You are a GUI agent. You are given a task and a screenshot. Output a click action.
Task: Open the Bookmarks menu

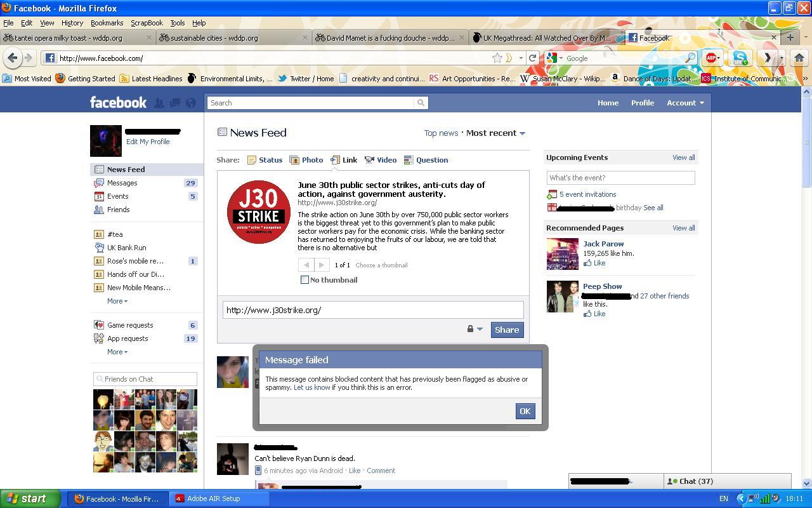[107, 23]
